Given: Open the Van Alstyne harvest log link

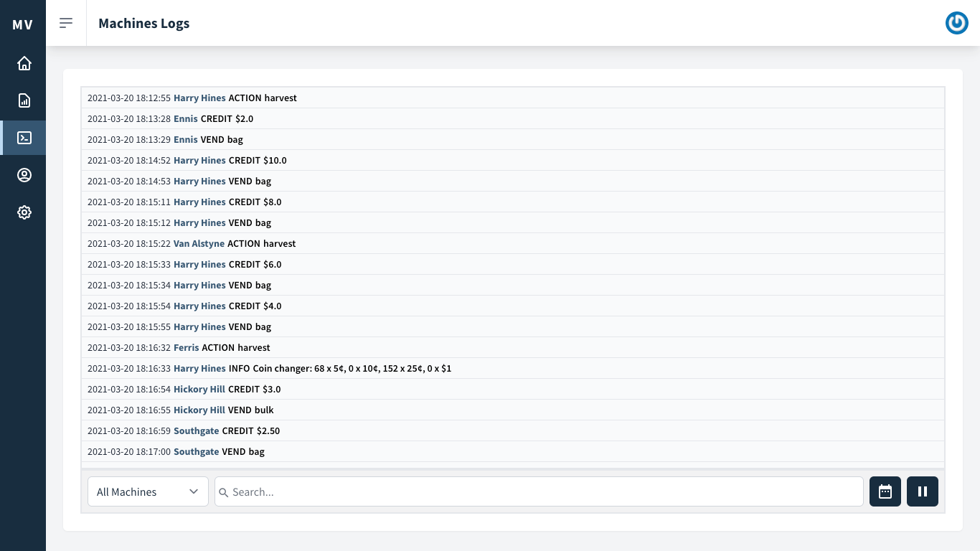Looking at the screenshot, I should point(199,243).
